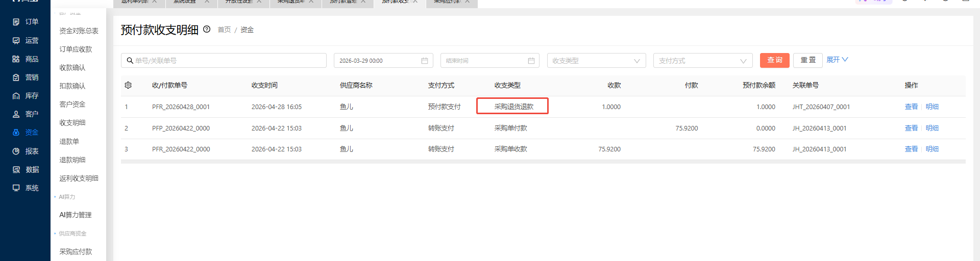Open the 客户 section in the sidebar
Screen dimensions: 980x261
coord(26,114)
